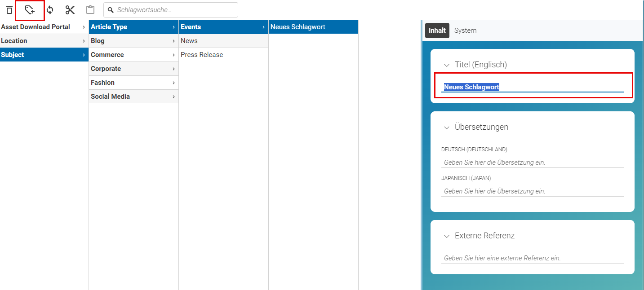Click the Deutsch (Deutschland) translation field
The image size is (644, 290).
click(533, 163)
